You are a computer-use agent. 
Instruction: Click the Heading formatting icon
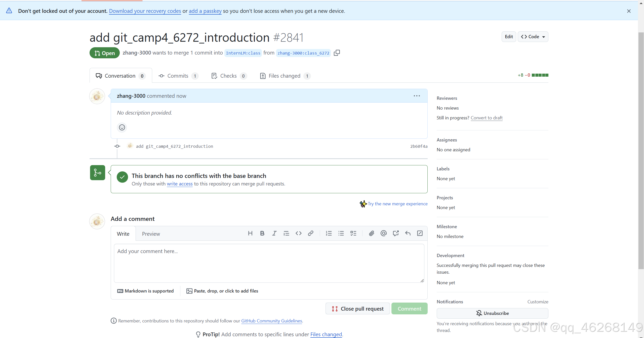click(250, 233)
